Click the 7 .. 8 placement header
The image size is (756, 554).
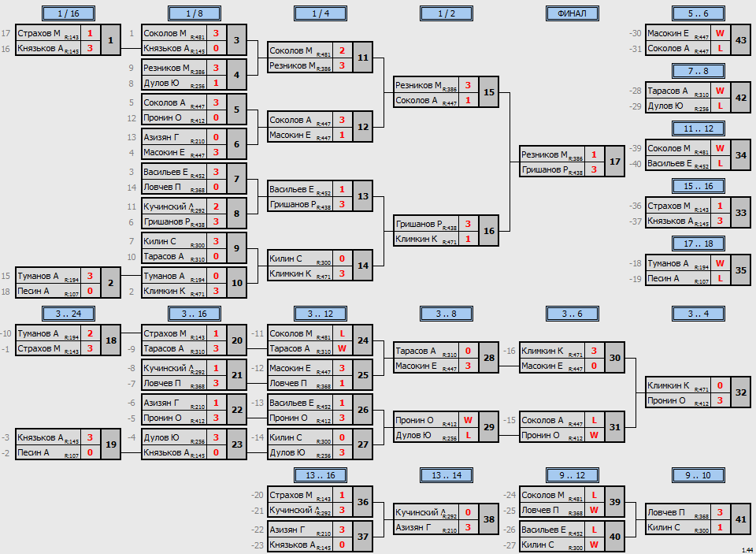[x=699, y=71]
